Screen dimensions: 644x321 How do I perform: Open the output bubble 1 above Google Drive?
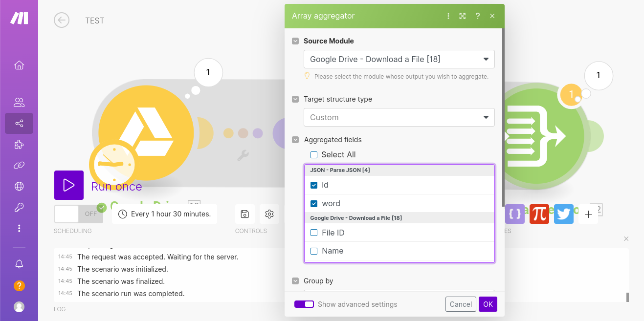click(x=208, y=73)
